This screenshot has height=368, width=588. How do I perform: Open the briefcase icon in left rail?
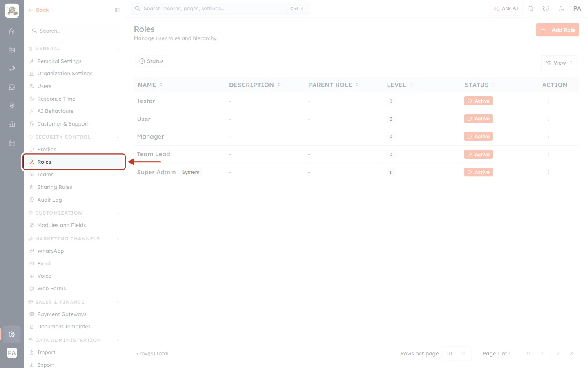[12, 50]
